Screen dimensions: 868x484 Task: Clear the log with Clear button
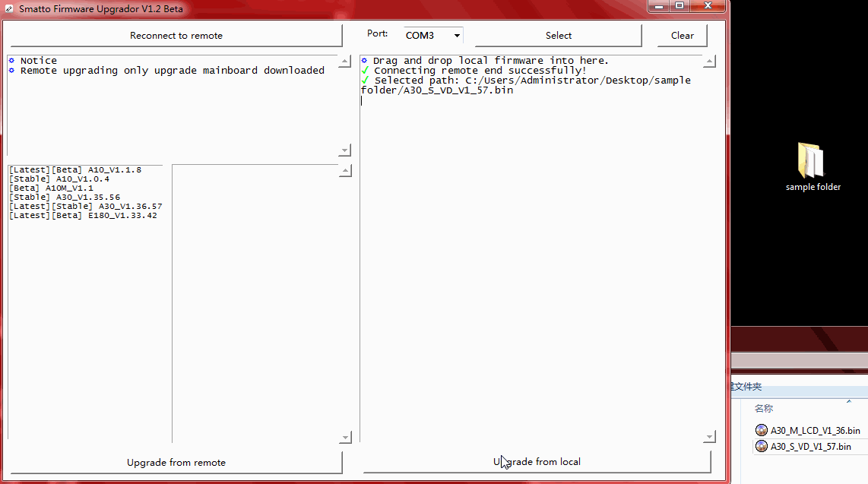click(x=682, y=36)
